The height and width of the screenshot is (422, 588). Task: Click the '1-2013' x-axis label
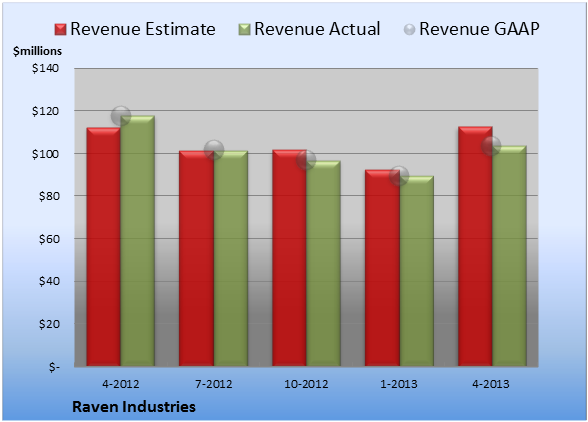tap(399, 384)
